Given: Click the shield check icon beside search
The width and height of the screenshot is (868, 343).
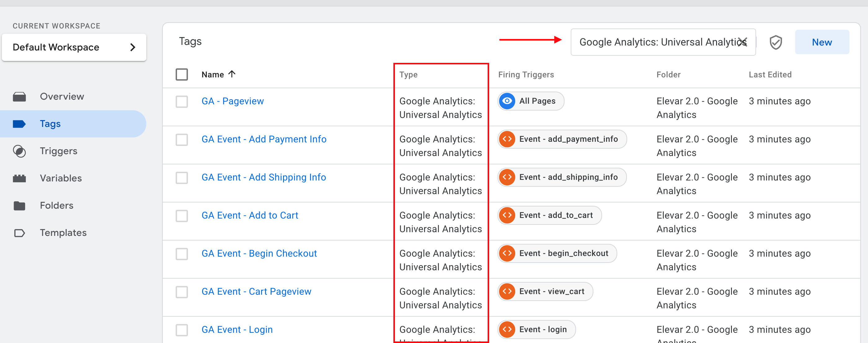Looking at the screenshot, I should click(775, 42).
